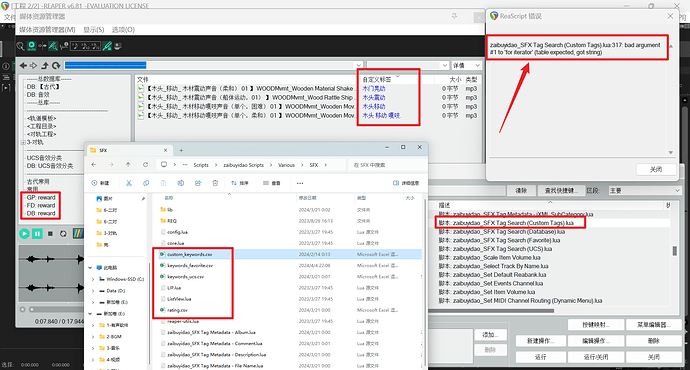Click the 运行 button in actions window
The image size is (690, 370).
click(540, 357)
